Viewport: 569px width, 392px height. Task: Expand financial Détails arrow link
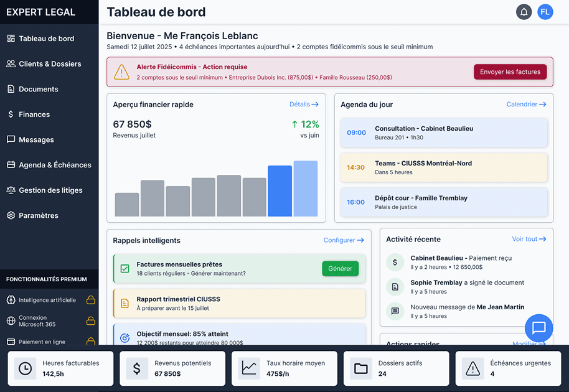(x=304, y=105)
